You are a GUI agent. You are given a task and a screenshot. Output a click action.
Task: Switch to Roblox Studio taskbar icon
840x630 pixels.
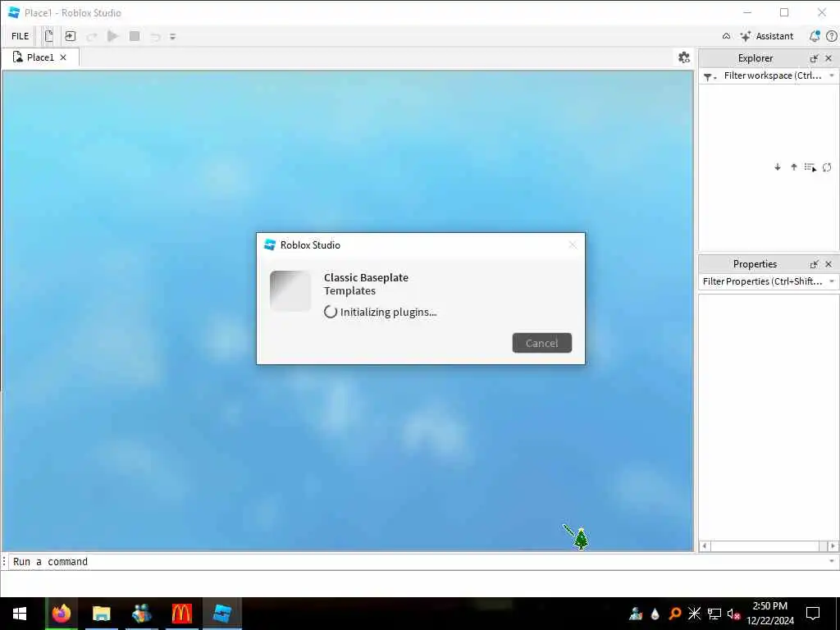221,614
